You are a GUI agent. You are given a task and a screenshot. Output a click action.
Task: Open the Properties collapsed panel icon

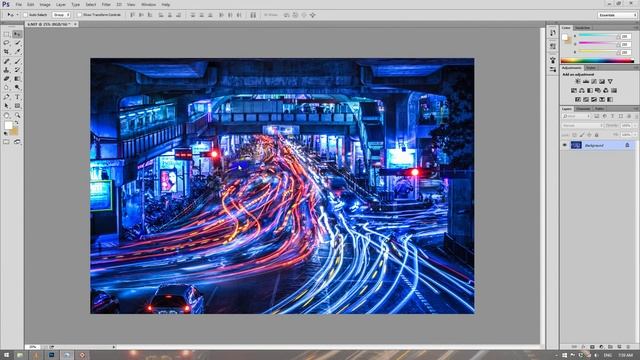point(553,46)
